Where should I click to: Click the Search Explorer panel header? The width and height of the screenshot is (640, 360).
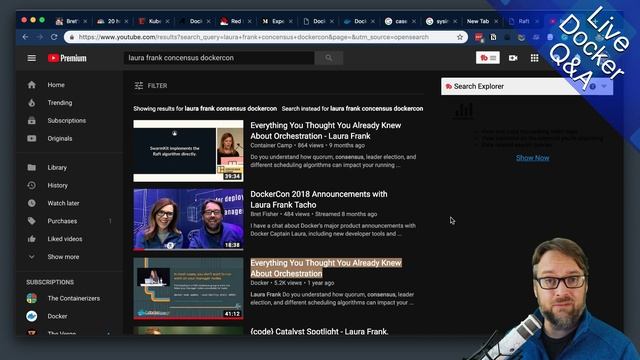527,87
